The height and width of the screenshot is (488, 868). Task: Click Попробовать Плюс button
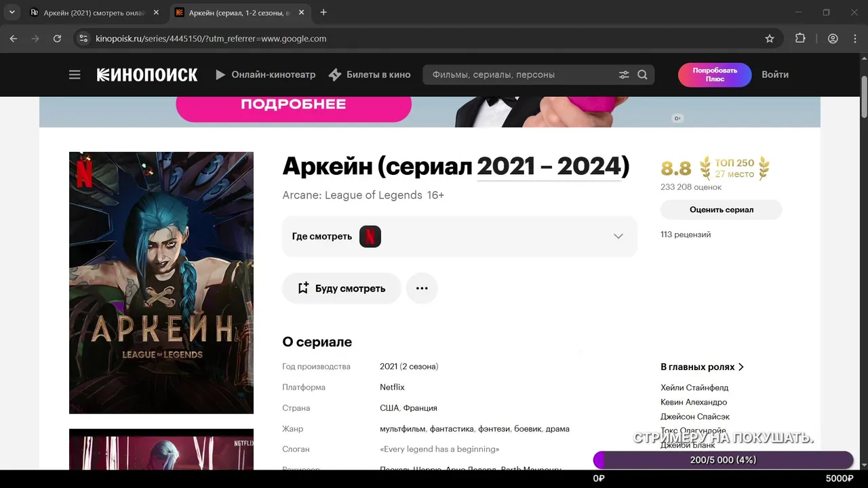coord(715,75)
